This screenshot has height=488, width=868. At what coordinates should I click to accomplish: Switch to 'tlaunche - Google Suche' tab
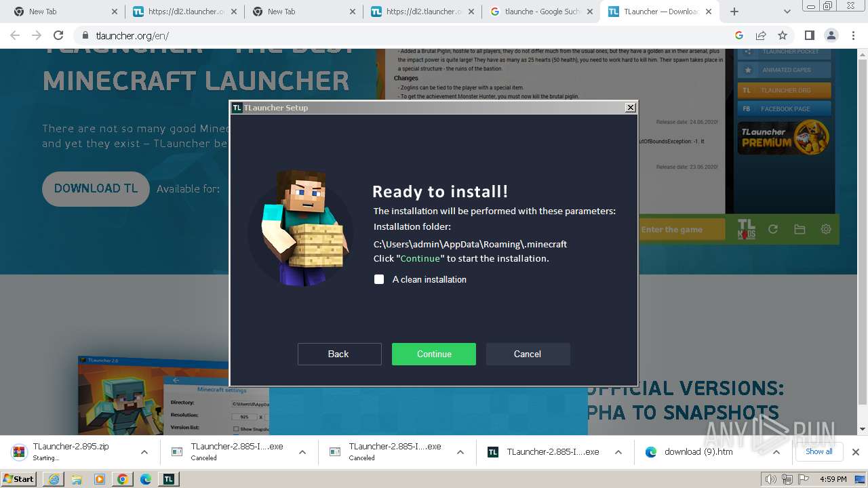pos(542,12)
